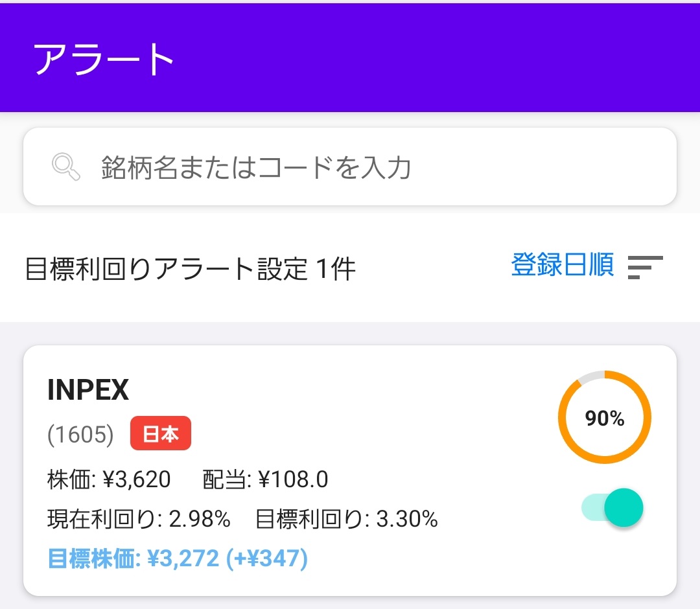Select the 株価 ¥3,620 price text

pyautogui.click(x=109, y=480)
